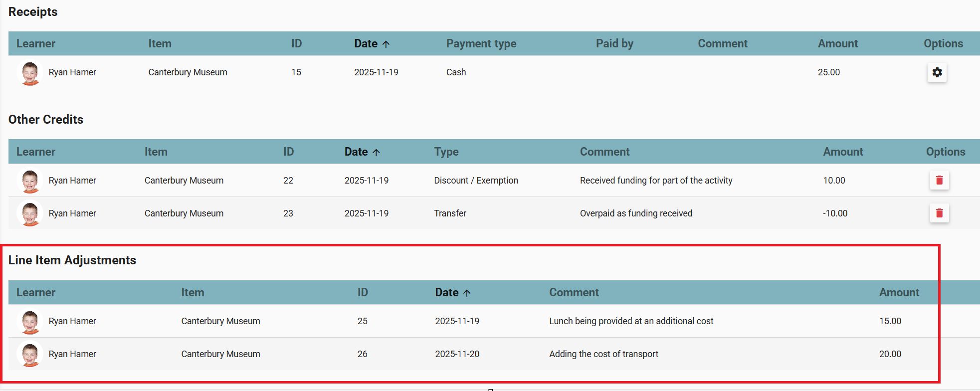The height and width of the screenshot is (391, 980).
Task: Sort Receipts by the Paid by column
Action: tap(614, 44)
